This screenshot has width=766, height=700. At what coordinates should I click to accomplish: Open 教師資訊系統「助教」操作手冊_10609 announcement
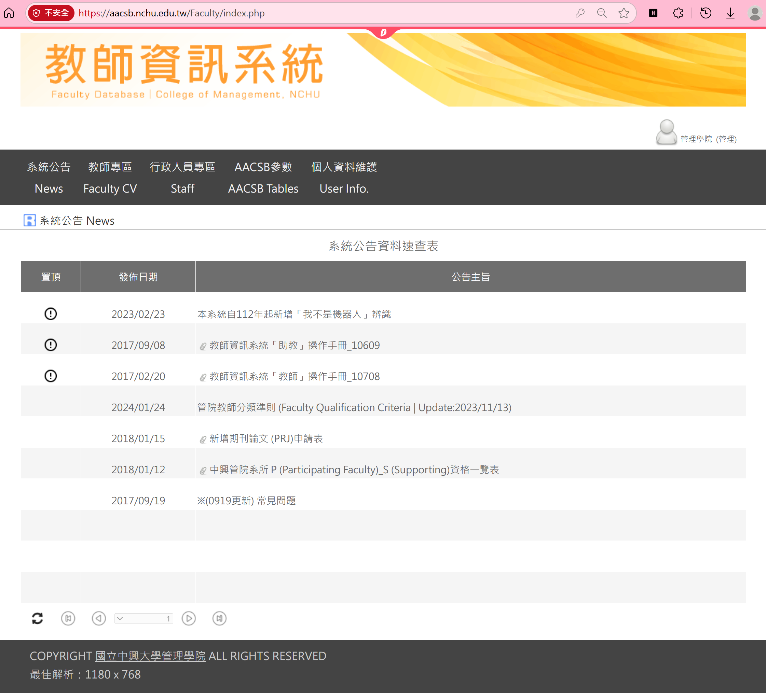pos(295,345)
